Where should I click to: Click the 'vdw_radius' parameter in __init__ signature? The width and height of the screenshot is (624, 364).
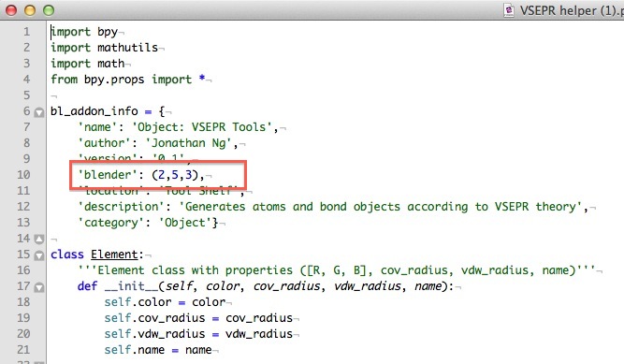[368, 286]
